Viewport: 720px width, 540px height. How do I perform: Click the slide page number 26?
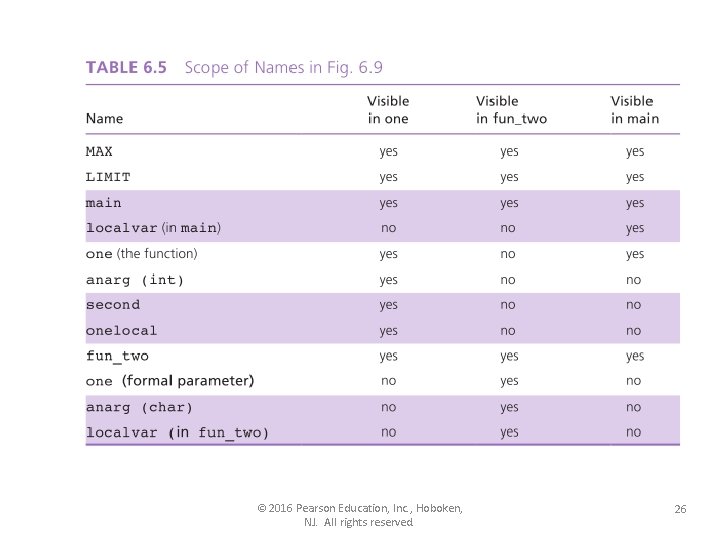click(x=680, y=509)
